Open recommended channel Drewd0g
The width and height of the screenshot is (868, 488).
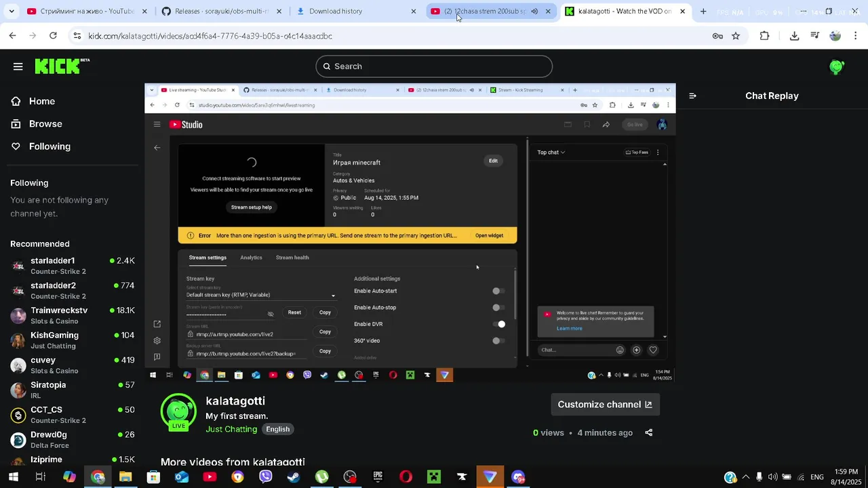[72, 439]
